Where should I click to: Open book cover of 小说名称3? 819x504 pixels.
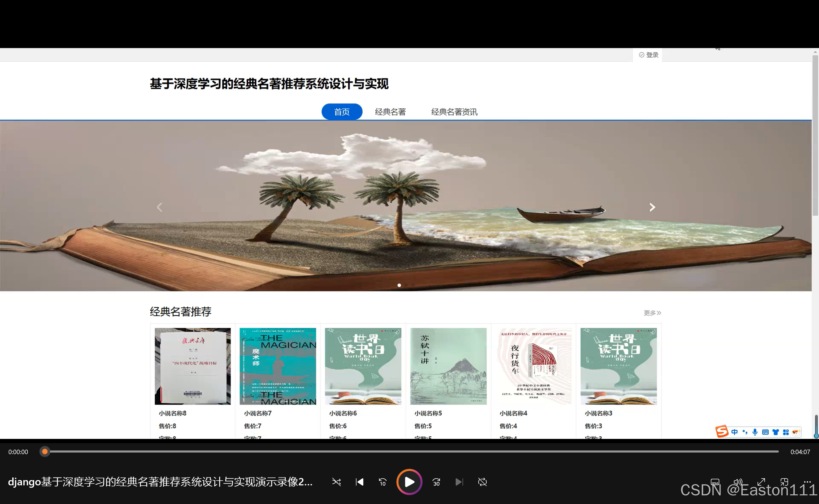[619, 366]
